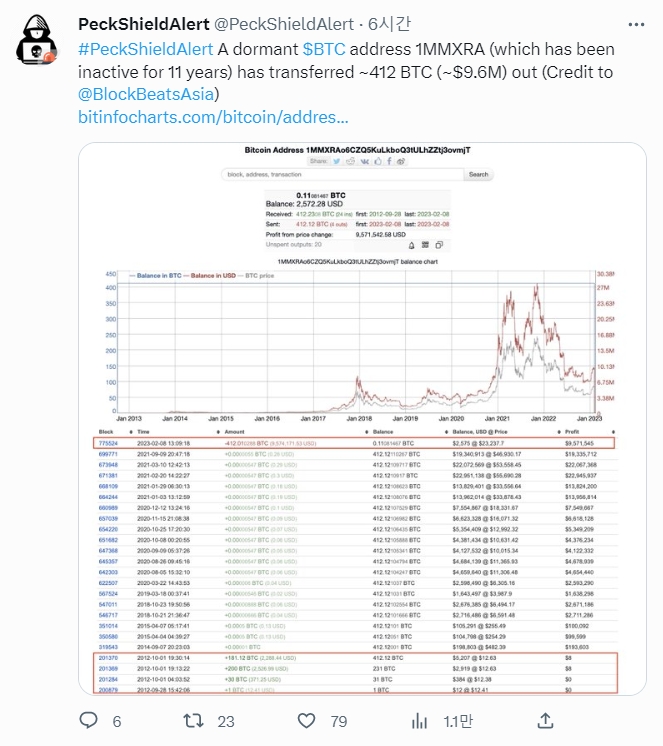This screenshot has height=746, width=663.
Task: Open the bitinfocharts.com bitcoin address link
Action: [212, 119]
